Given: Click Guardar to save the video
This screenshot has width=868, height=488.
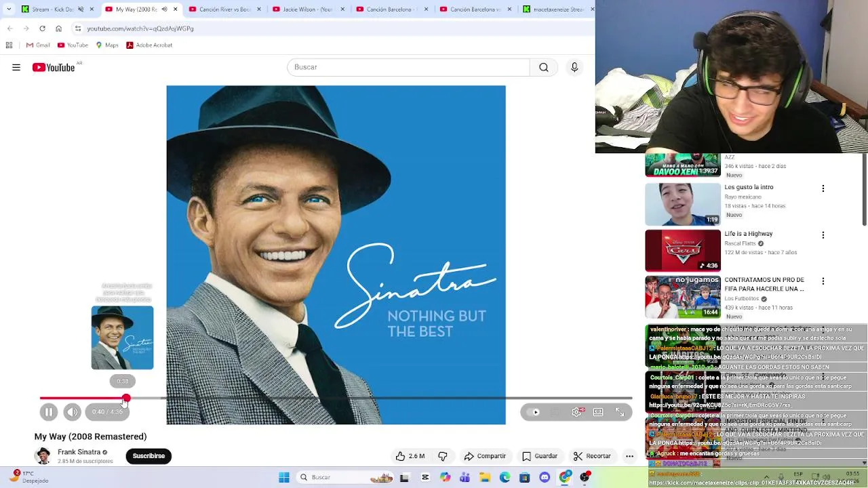Looking at the screenshot, I should [540, 456].
